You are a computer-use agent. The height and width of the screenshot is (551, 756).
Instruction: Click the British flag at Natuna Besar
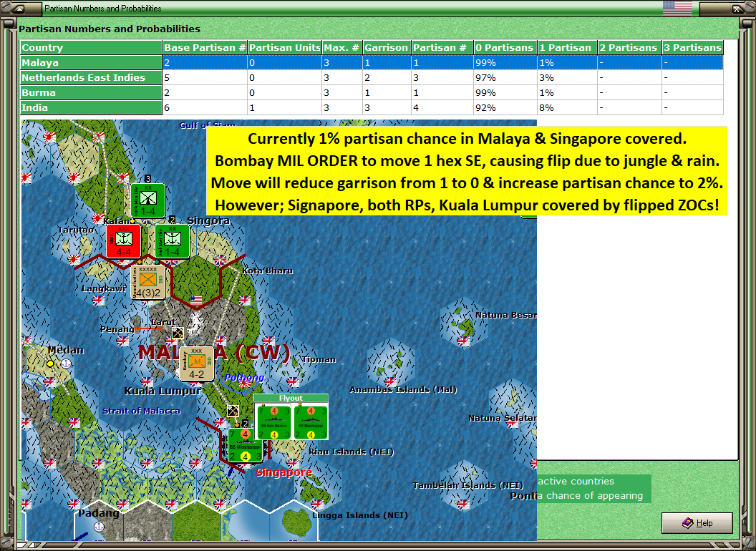(463, 341)
